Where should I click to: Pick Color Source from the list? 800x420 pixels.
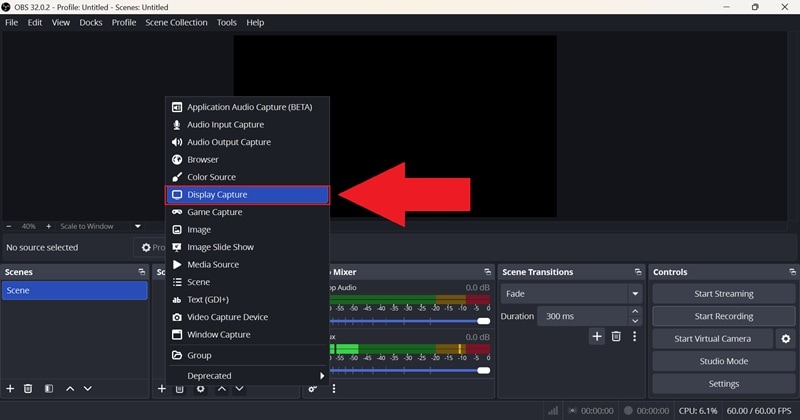point(247,177)
